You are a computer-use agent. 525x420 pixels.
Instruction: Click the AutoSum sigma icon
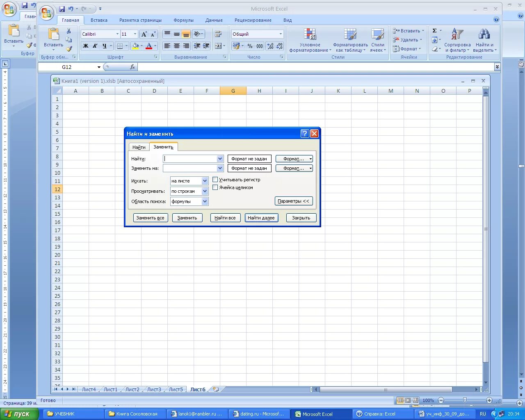[435, 31]
